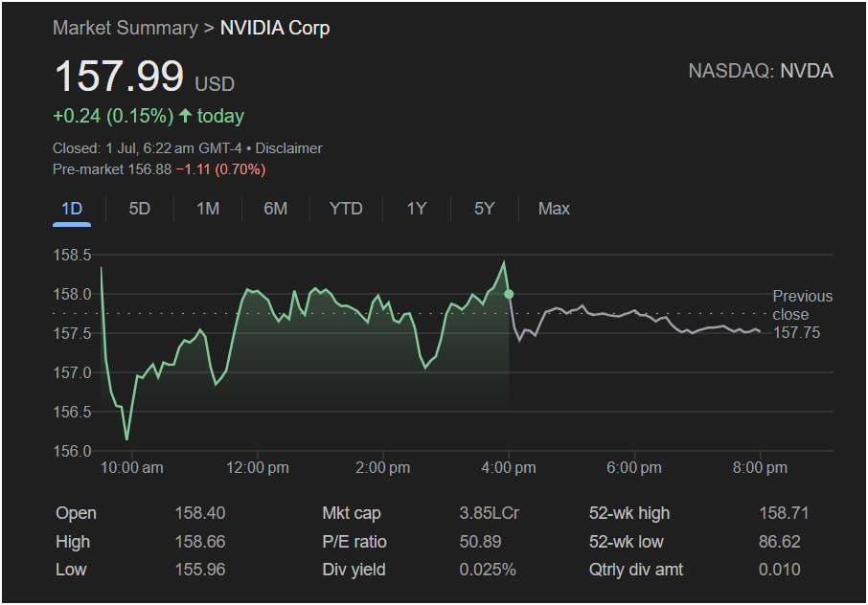
Task: Click the NASDAQ: NVDA ticker label
Action: click(x=761, y=71)
